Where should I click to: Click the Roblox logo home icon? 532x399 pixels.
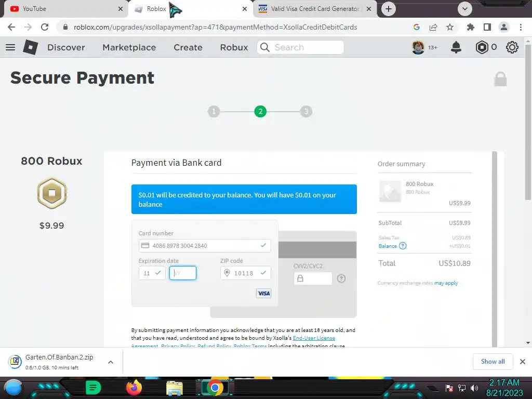click(30, 47)
